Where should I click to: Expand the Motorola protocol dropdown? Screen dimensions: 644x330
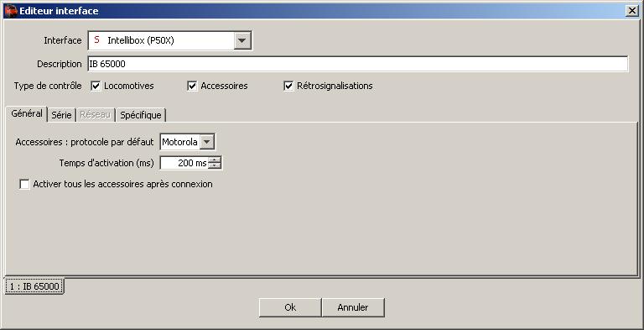tap(207, 142)
